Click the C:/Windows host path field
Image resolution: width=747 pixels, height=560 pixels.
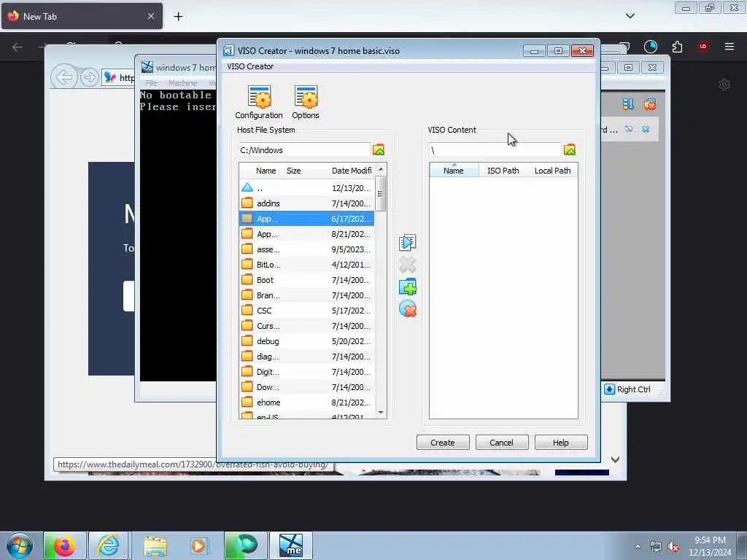click(x=304, y=150)
